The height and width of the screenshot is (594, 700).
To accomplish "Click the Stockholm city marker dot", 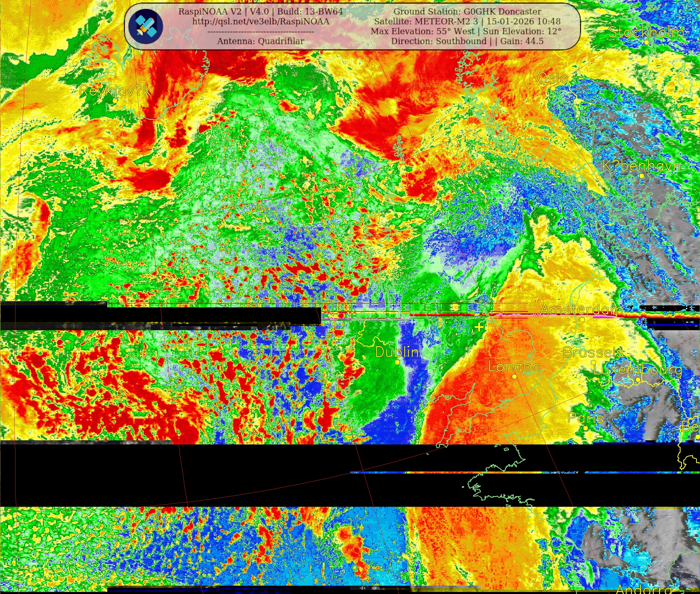I will [646, 42].
